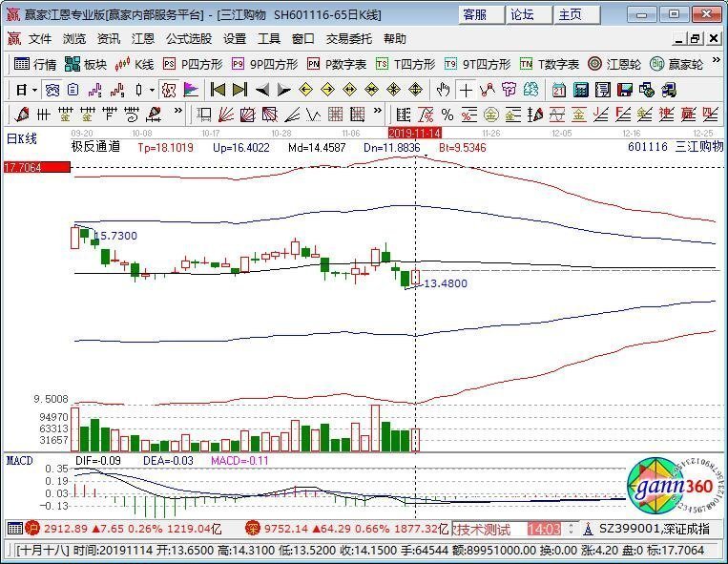Click the yellow diamond left-arrow icon

[305, 90]
